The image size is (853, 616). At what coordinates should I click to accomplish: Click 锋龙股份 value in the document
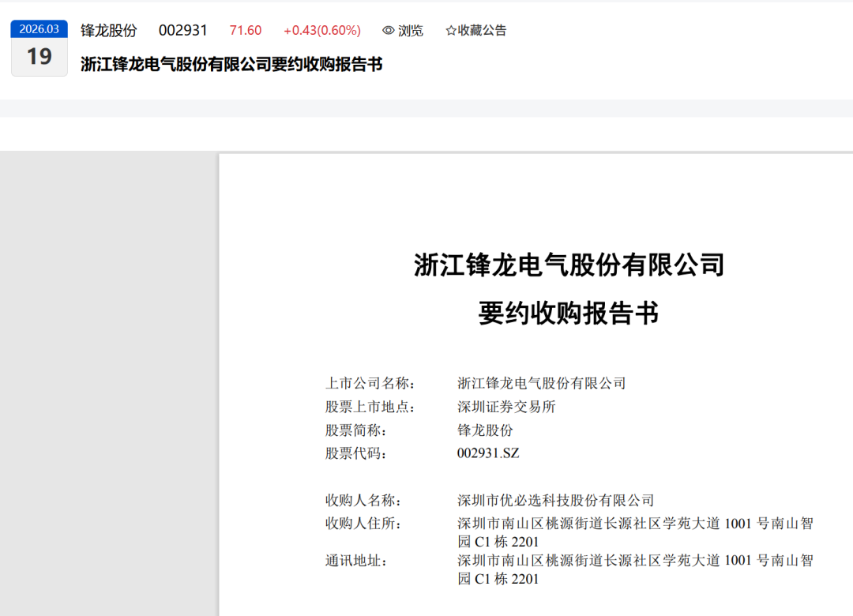[x=485, y=430]
